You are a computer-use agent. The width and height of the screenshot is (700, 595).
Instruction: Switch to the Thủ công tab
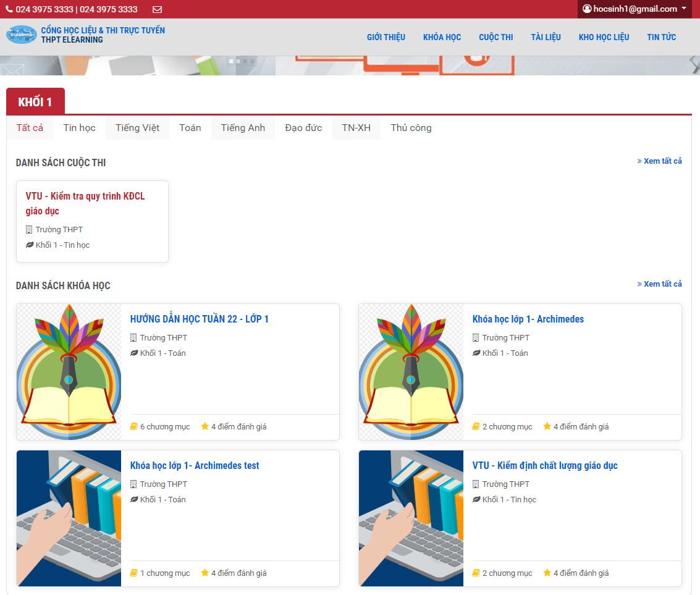411,128
